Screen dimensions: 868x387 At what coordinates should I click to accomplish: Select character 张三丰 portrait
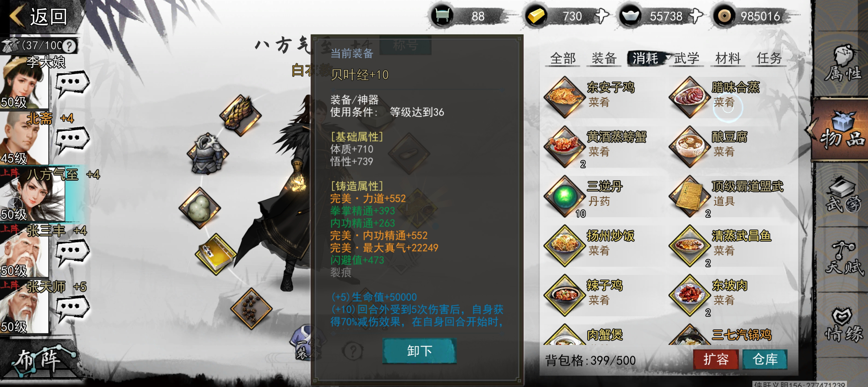(24, 251)
